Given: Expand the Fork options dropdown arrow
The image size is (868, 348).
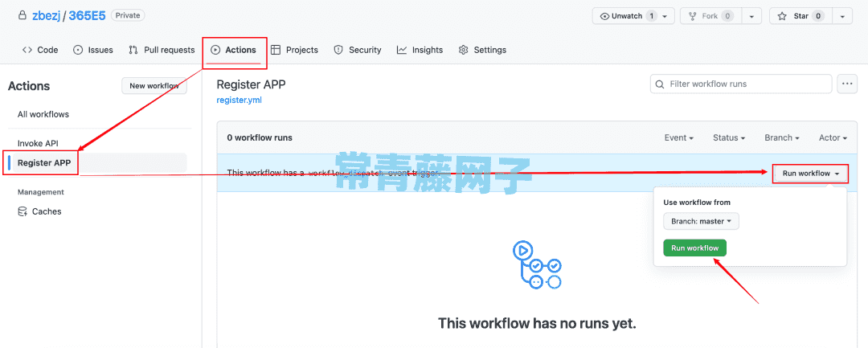Looking at the screenshot, I should [x=751, y=16].
